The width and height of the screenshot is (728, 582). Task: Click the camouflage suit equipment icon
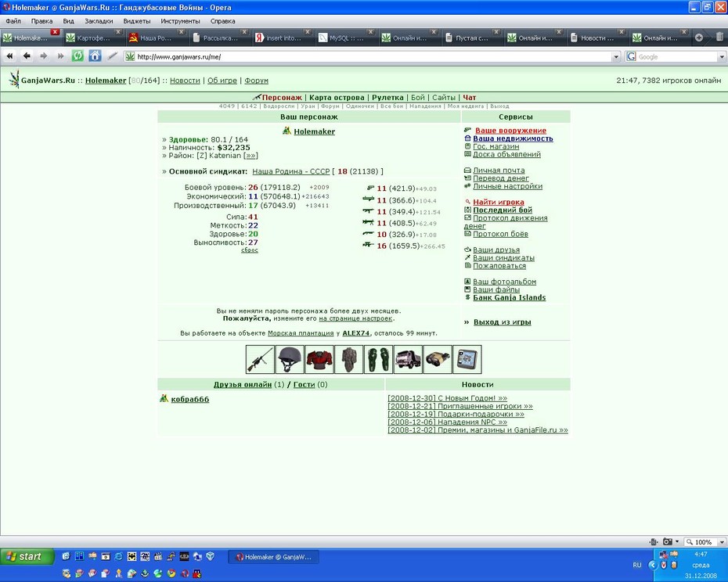[x=348, y=359]
